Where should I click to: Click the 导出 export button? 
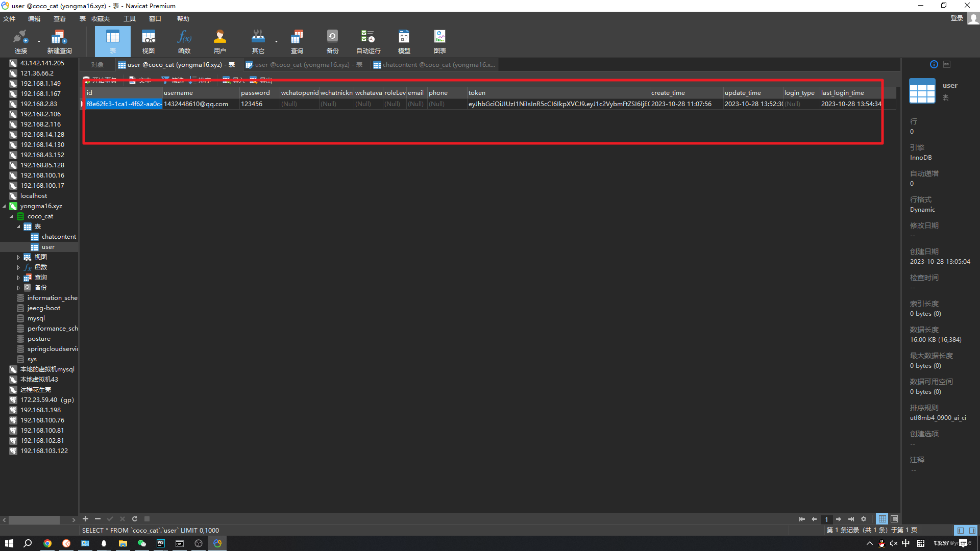(x=261, y=80)
